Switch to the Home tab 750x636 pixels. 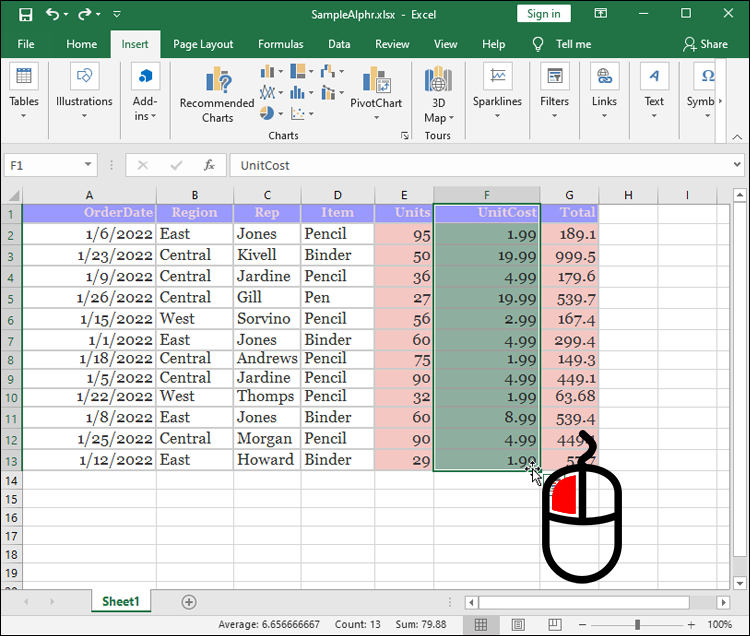81,44
